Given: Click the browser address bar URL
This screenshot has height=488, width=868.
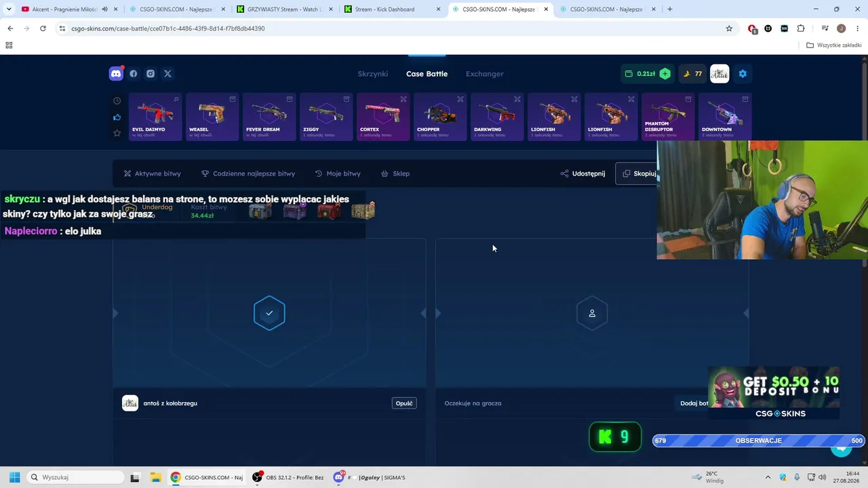Looking at the screenshot, I should [x=168, y=28].
